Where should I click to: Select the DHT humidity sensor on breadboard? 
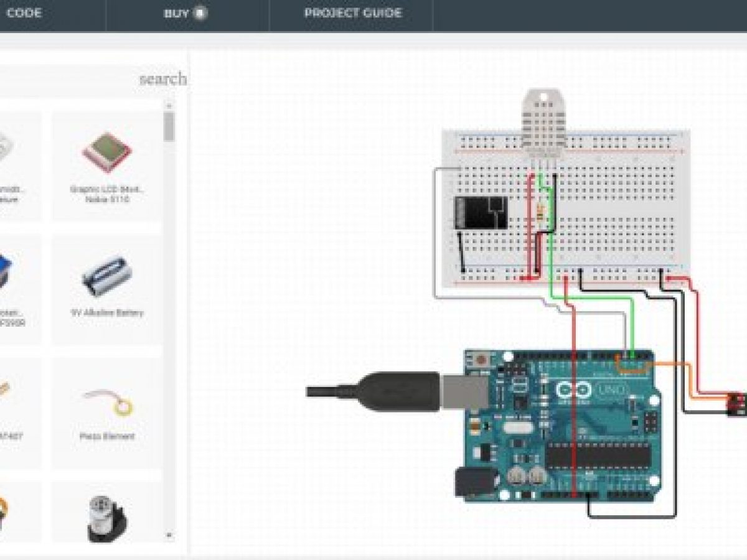543,118
